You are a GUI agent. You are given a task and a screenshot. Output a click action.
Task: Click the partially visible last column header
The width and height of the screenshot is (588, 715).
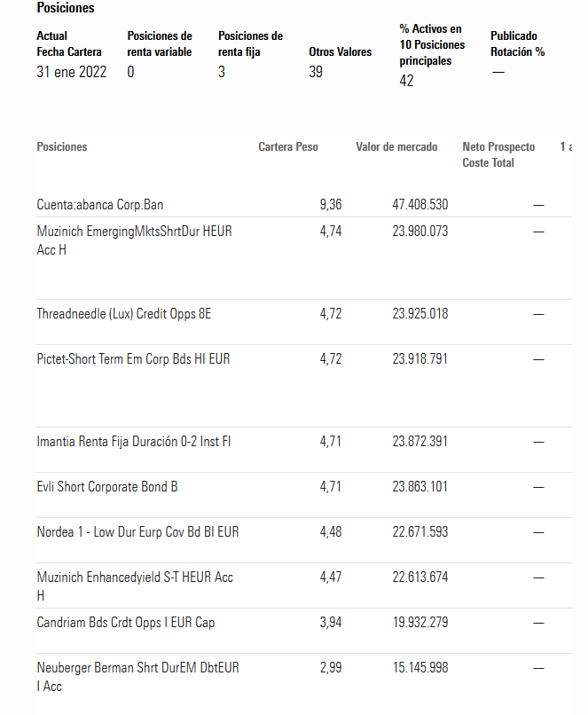[566, 147]
